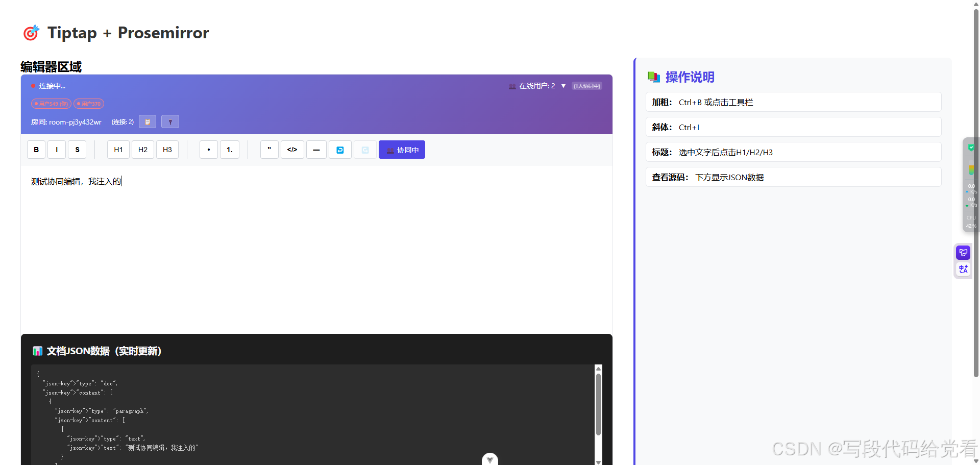The width and height of the screenshot is (980, 465).
Task: Click the green shield widget icon
Action: (x=971, y=148)
